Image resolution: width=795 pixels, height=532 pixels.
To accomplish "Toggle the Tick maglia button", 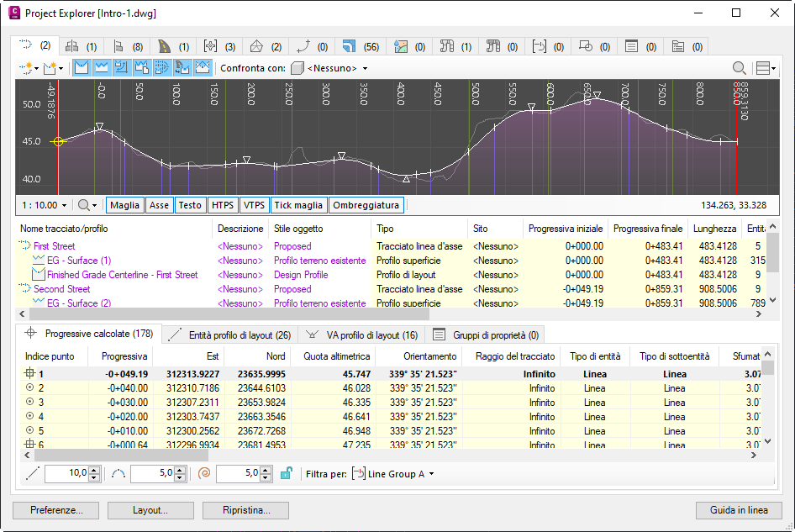I will tap(298, 205).
